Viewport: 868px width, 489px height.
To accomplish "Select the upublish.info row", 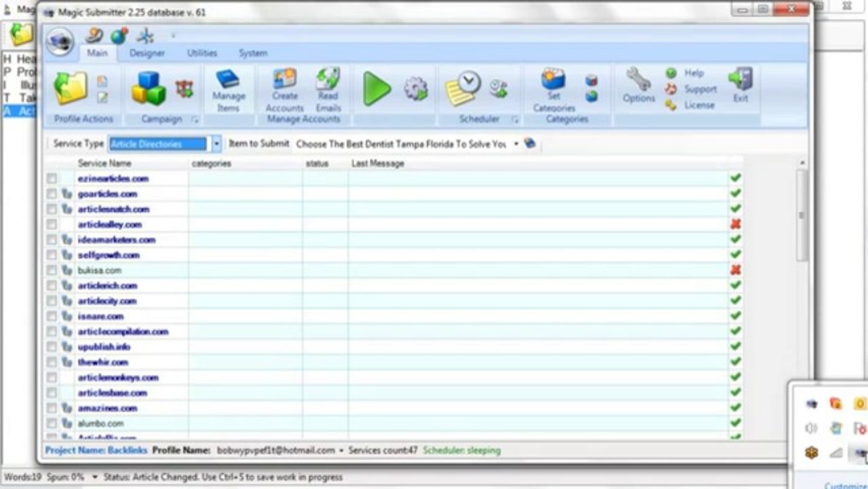I will pos(394,347).
